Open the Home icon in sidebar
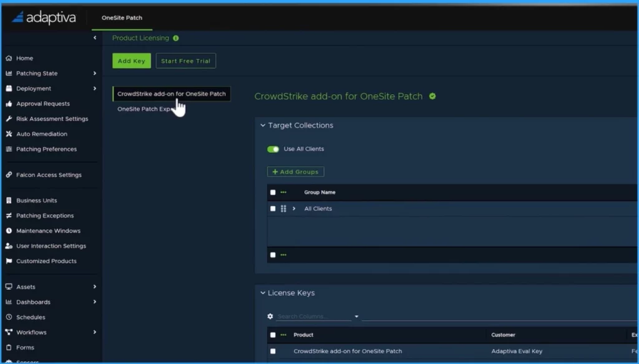 point(9,58)
